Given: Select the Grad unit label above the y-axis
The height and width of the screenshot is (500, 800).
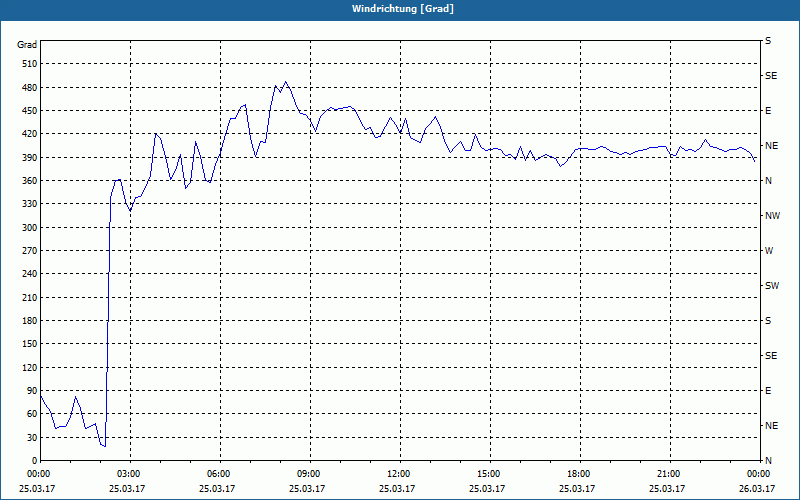Looking at the screenshot, I should [27, 45].
